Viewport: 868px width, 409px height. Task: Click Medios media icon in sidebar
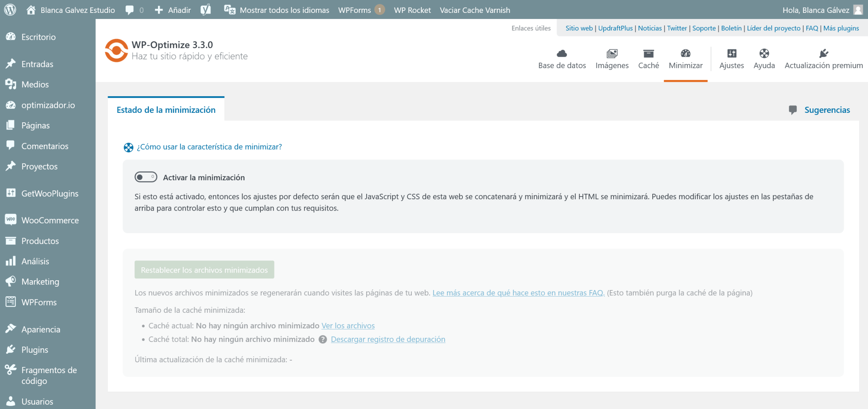pos(11,84)
